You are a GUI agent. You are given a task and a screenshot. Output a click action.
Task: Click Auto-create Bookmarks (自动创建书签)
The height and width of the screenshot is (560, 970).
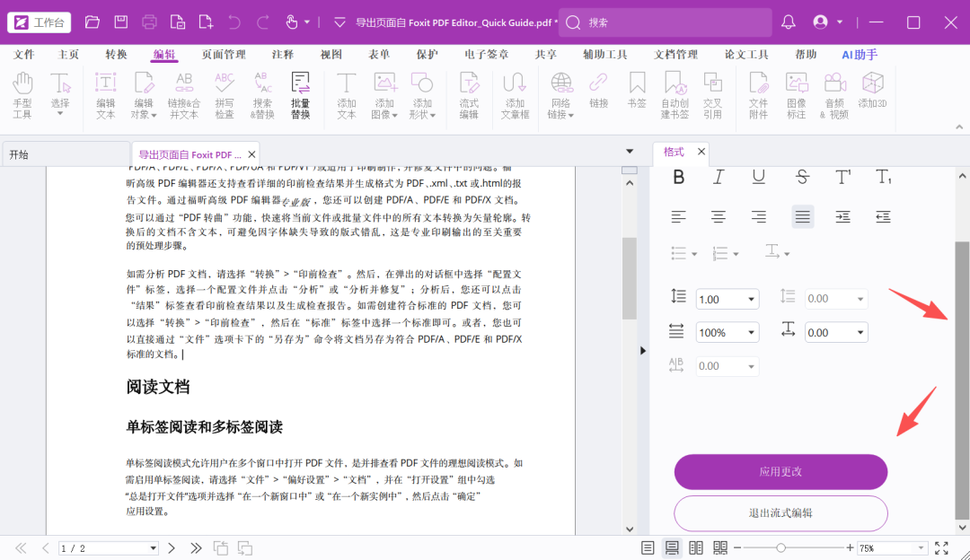tap(675, 96)
